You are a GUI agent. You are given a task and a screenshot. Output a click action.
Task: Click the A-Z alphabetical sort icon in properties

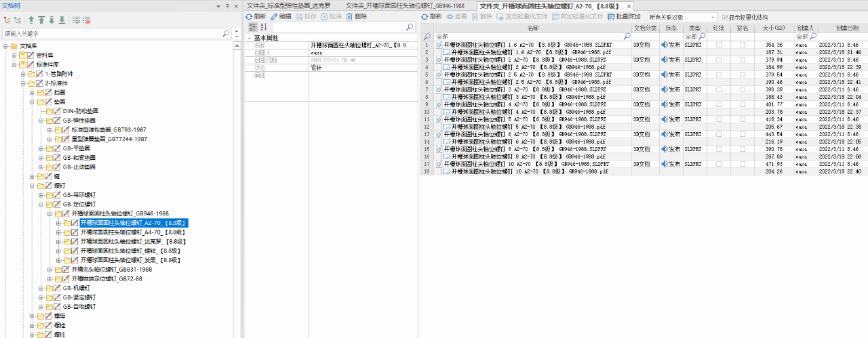(264, 26)
